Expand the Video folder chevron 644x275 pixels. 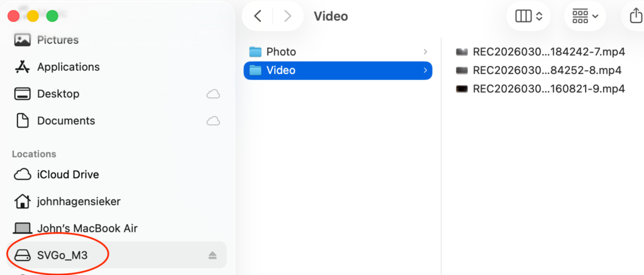[426, 70]
